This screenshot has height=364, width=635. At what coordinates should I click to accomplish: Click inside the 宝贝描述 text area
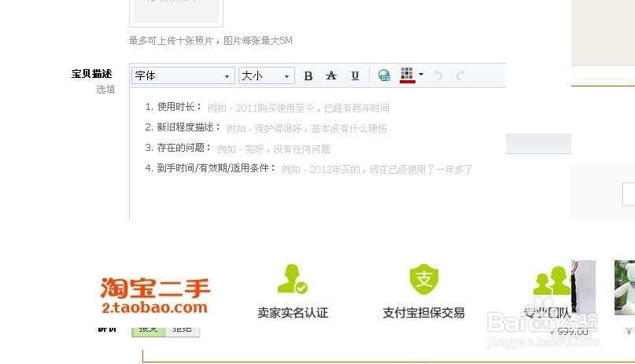pos(318,154)
